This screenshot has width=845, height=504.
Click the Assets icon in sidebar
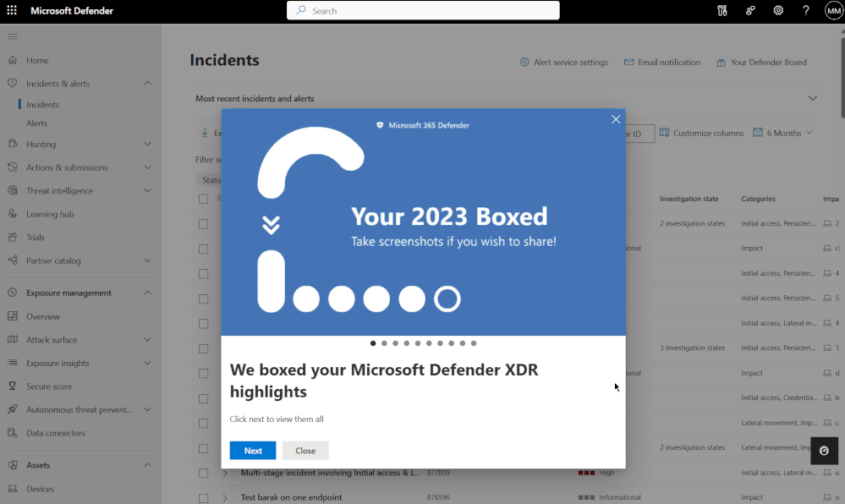(13, 464)
